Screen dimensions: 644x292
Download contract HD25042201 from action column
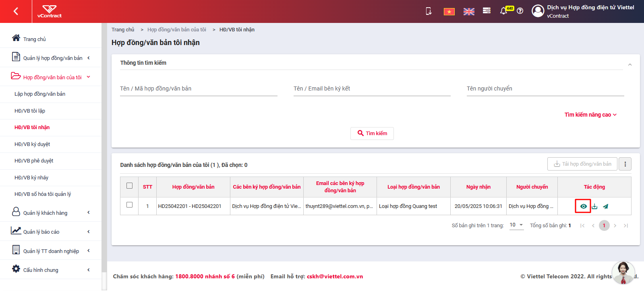pyautogui.click(x=594, y=206)
